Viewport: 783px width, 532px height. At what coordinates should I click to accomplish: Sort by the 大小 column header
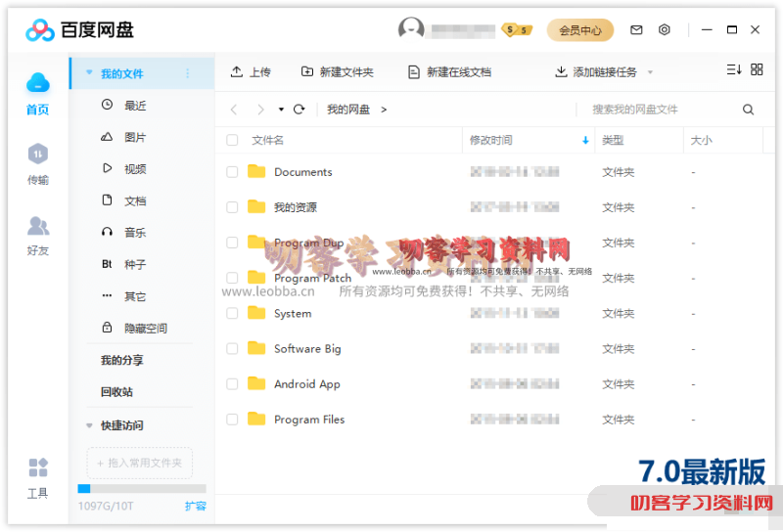coord(701,140)
